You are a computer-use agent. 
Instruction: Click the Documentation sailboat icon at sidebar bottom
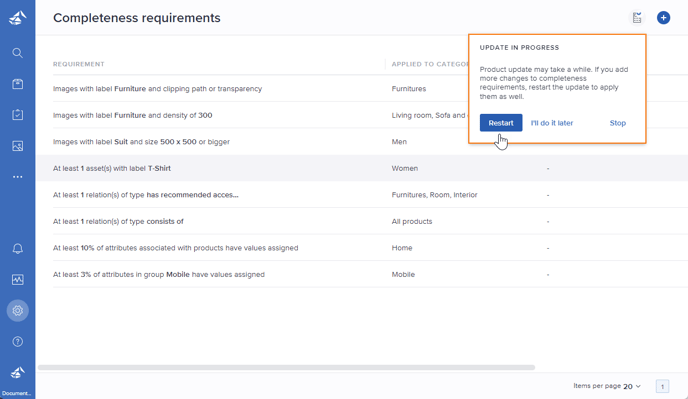tap(18, 373)
